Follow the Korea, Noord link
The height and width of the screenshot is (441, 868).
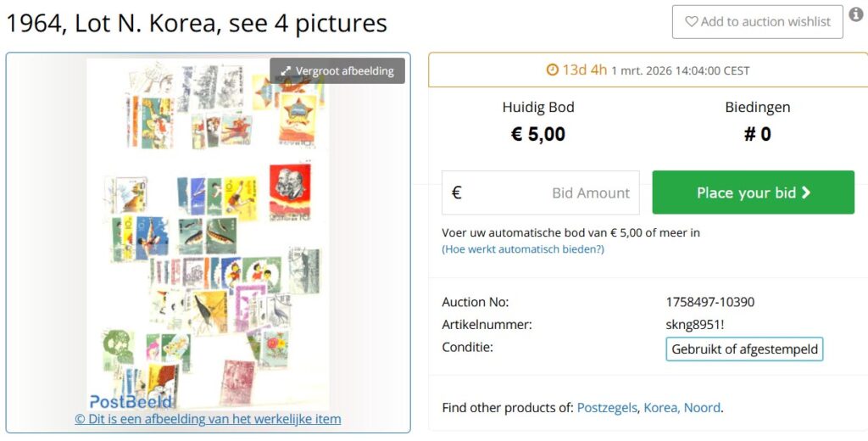point(682,408)
